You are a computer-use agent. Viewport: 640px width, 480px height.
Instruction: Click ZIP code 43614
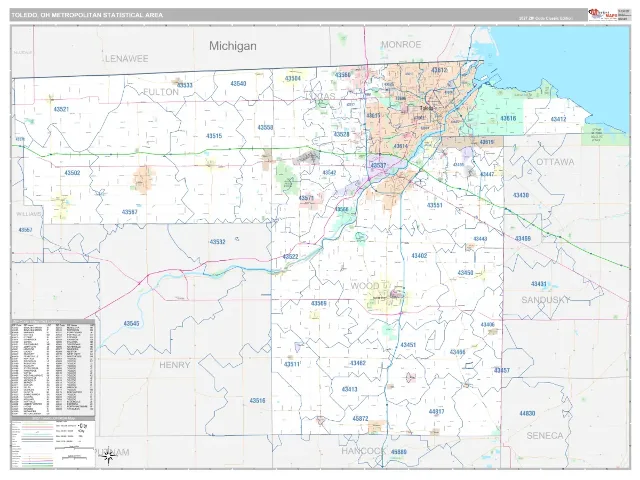(x=401, y=146)
